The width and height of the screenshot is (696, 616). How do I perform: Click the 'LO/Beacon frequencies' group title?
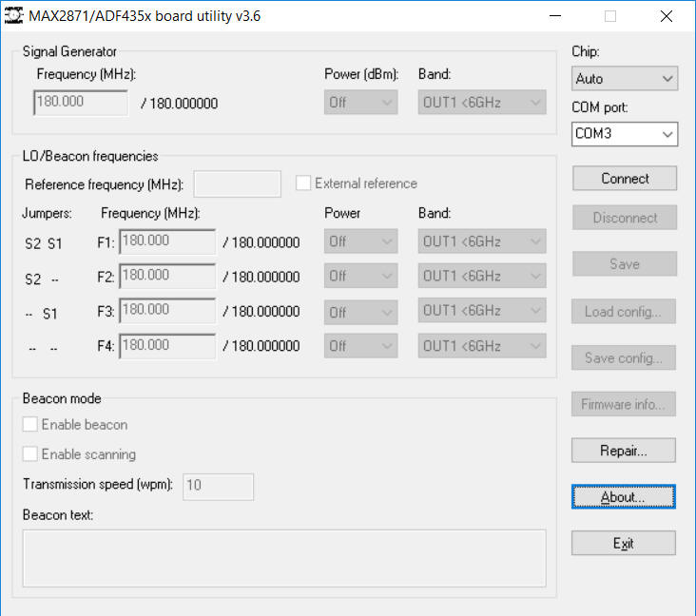click(90, 156)
